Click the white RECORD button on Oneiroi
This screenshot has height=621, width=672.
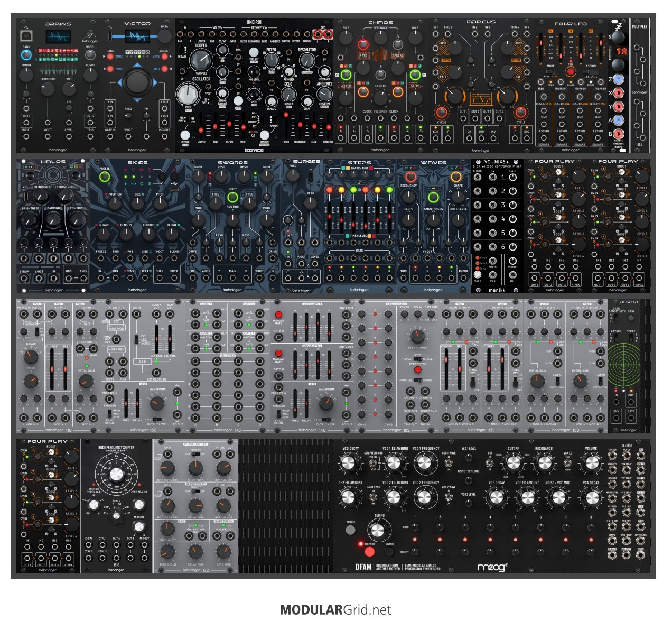[x=185, y=135]
